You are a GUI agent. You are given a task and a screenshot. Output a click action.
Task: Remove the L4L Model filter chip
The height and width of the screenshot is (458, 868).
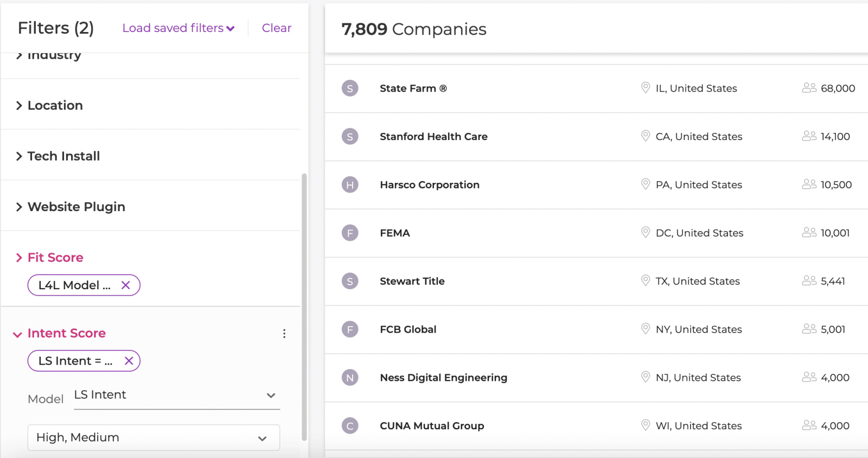pos(126,285)
